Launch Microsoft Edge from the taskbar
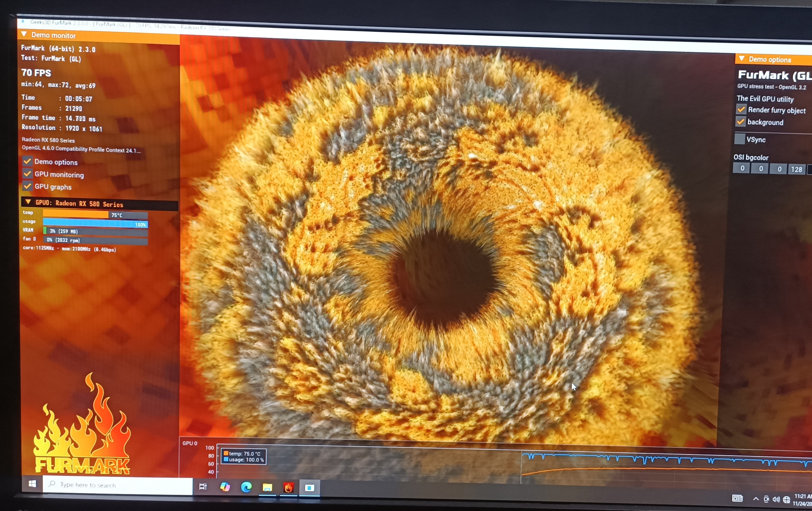 tap(246, 487)
